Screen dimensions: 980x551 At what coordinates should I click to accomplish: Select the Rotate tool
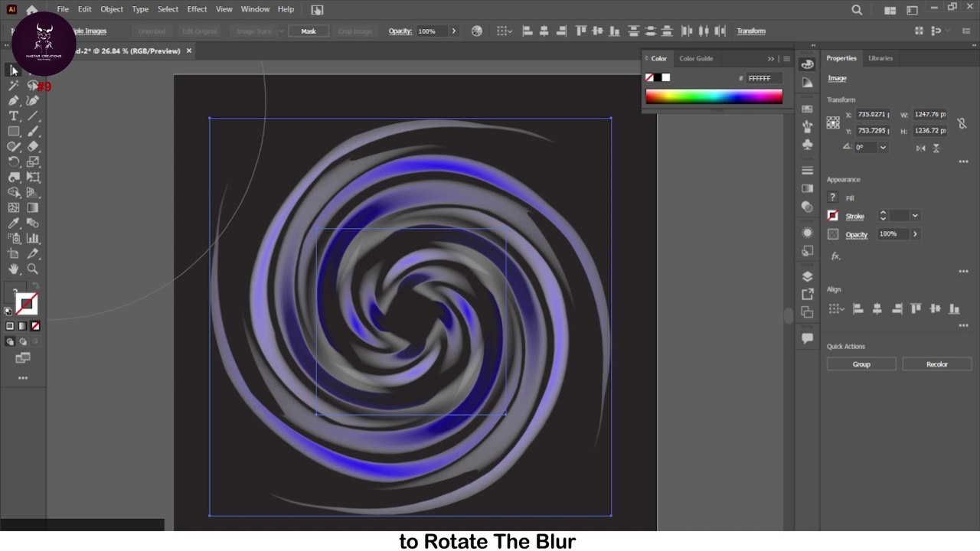tap(14, 162)
